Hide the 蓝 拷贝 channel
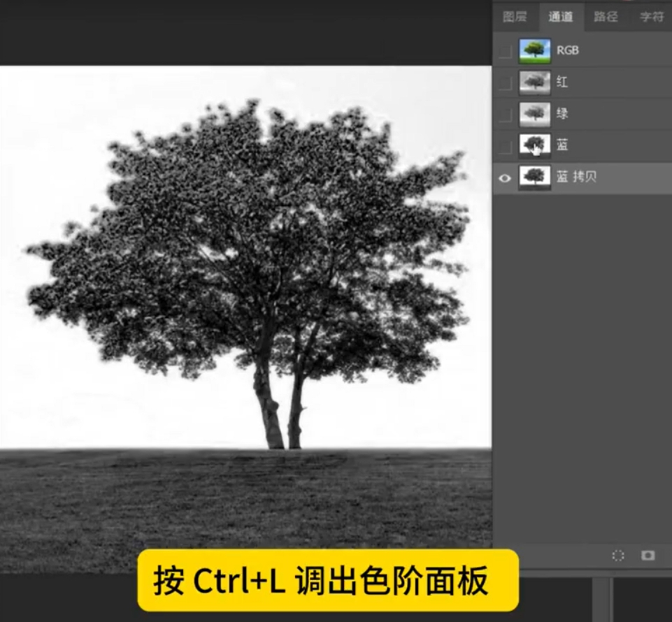Screen dimensions: 672x622 [x=505, y=177]
